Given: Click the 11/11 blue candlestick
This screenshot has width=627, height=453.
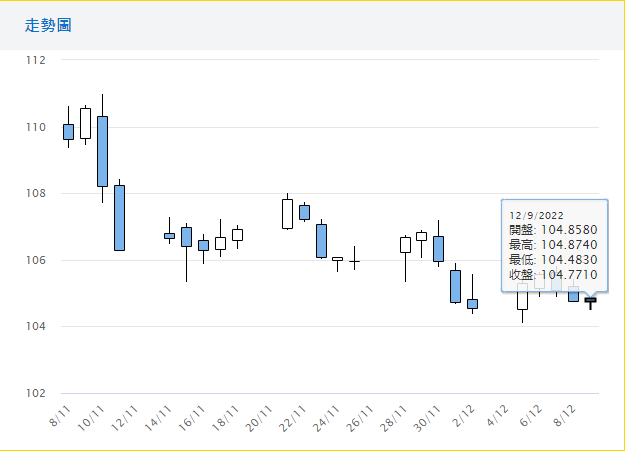Looking at the screenshot, I should 119,217.
